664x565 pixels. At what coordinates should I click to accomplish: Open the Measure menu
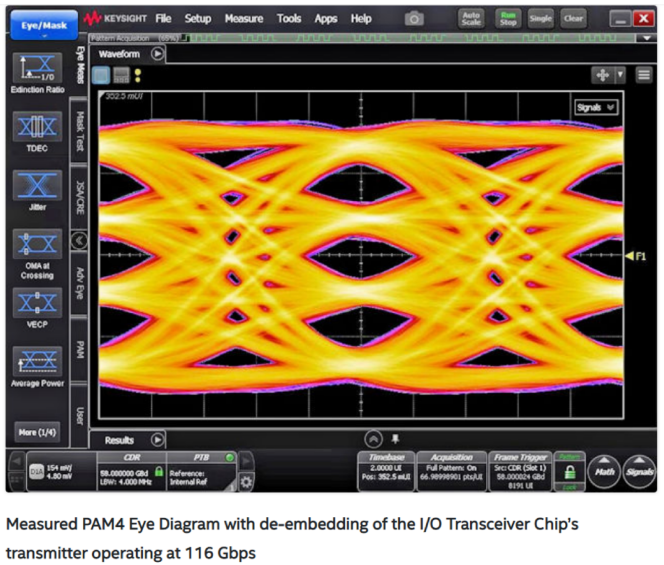click(x=243, y=18)
